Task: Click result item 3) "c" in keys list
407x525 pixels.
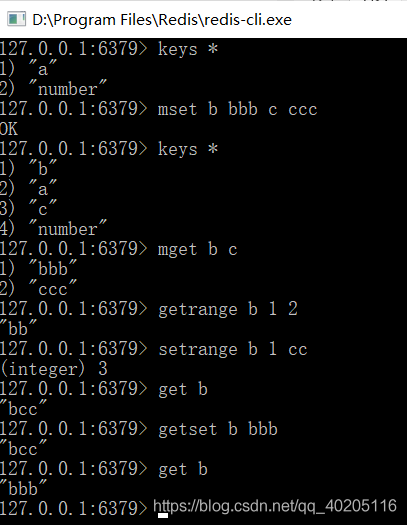Action: click(28, 209)
